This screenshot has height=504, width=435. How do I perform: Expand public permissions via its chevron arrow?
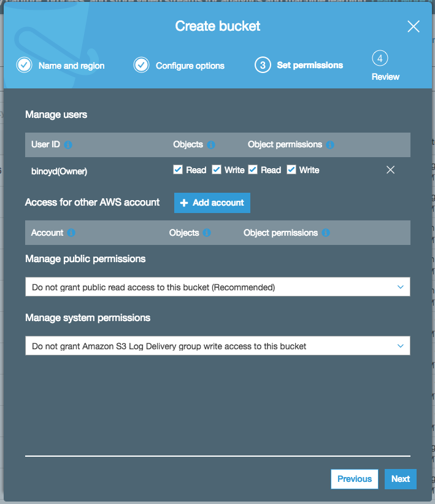pyautogui.click(x=400, y=287)
